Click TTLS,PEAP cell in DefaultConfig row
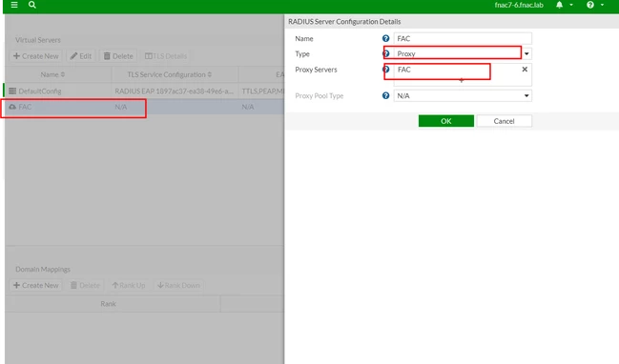Image resolution: width=619 pixels, height=364 pixels. click(262, 91)
